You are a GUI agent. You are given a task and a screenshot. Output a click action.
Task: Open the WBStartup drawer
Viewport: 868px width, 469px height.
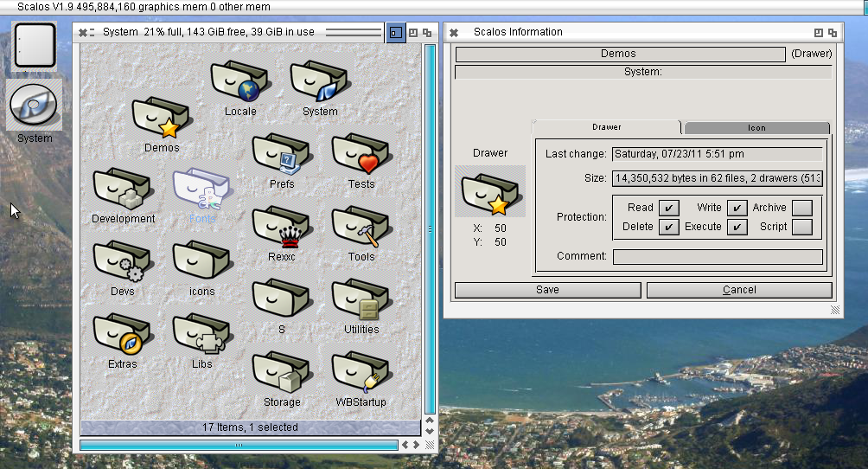pos(361,374)
